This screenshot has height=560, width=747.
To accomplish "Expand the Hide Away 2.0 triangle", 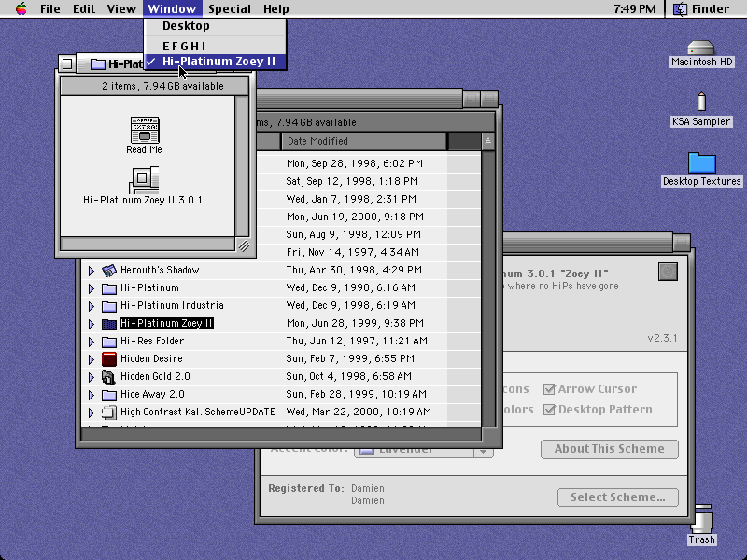I will [91, 395].
